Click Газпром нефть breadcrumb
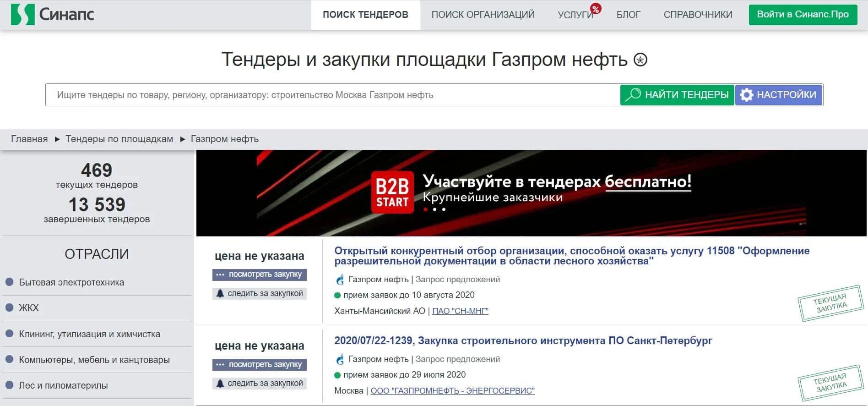The width and height of the screenshot is (868, 406). (x=225, y=139)
